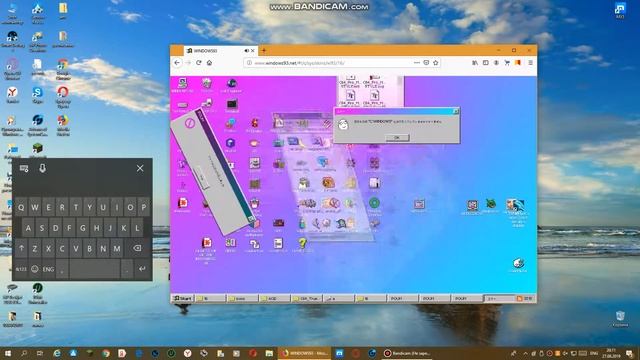Open the Firefox hamburger application menu
The image size is (640, 360).
(x=530, y=63)
